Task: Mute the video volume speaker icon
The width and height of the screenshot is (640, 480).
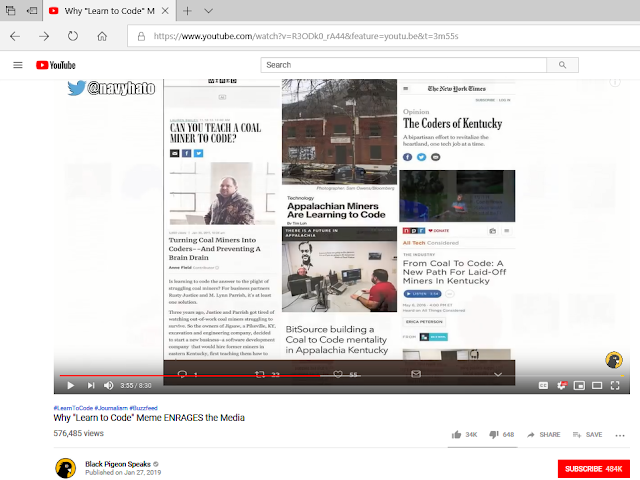Action: click(x=109, y=385)
